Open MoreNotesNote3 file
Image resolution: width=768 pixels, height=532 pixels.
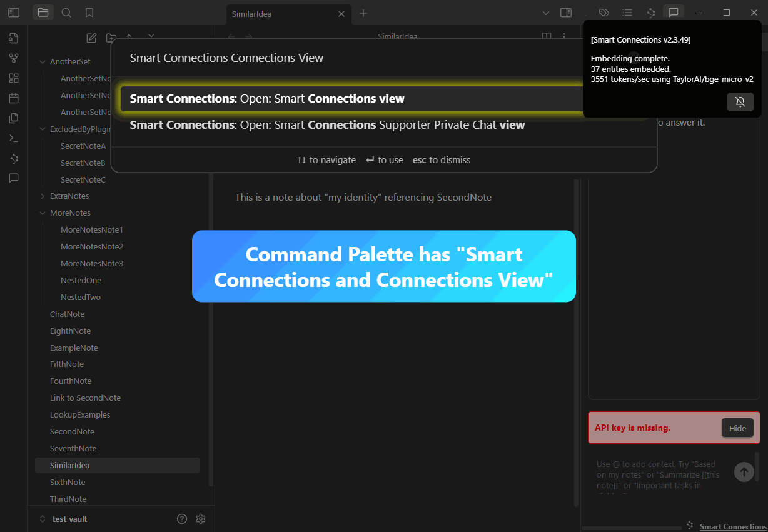[x=92, y=264]
